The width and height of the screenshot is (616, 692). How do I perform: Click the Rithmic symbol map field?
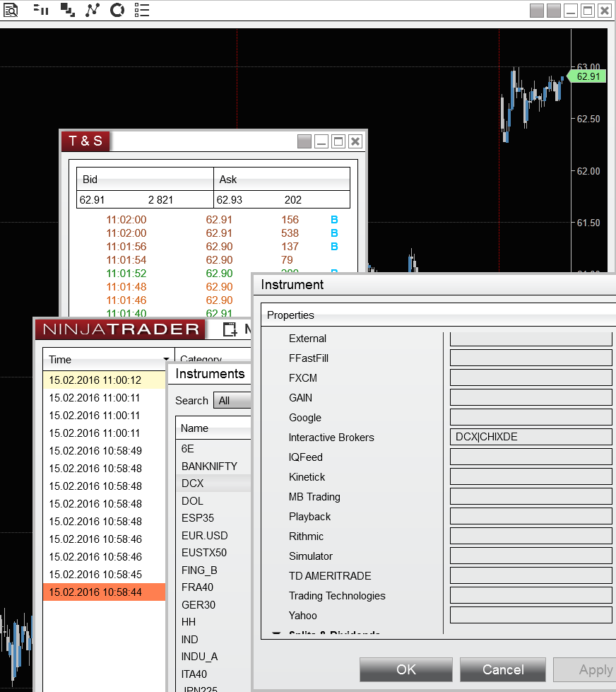[531, 536]
